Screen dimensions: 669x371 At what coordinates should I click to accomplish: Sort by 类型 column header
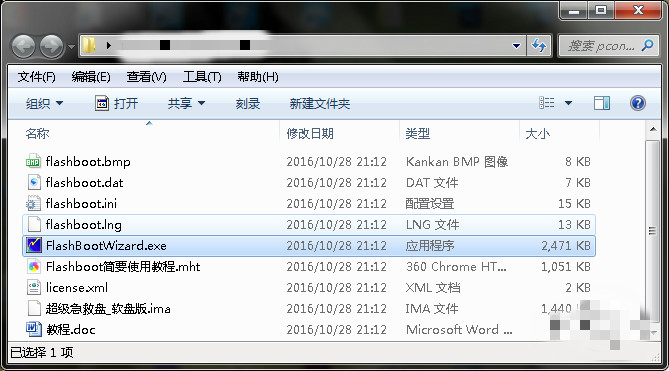[417, 134]
